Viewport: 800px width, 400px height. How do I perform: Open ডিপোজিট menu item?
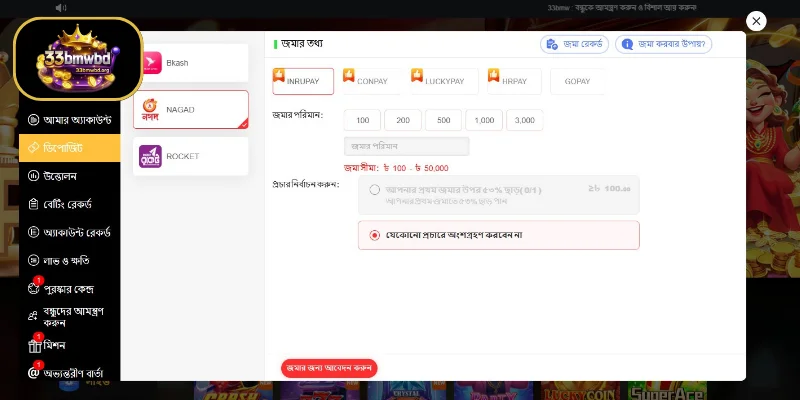[x=69, y=148]
